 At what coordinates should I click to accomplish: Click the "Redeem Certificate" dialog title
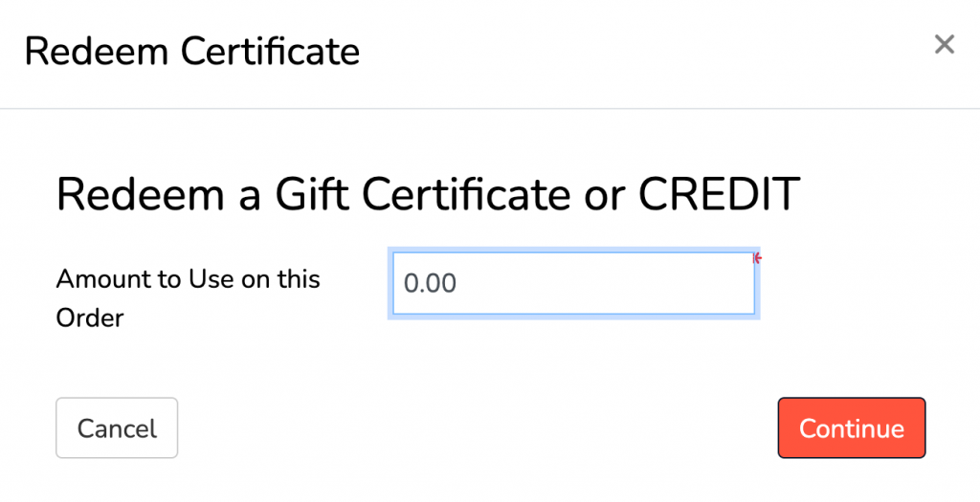pyautogui.click(x=191, y=51)
